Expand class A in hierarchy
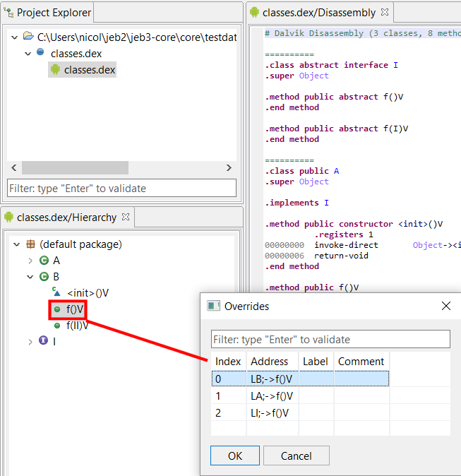Image resolution: width=461 pixels, height=476 pixels. pyautogui.click(x=30, y=261)
